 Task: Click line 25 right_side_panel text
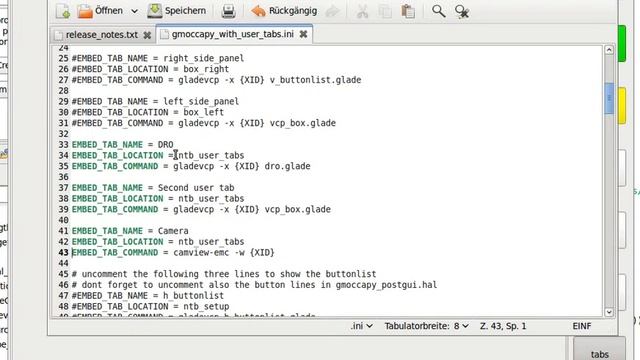(x=204, y=58)
